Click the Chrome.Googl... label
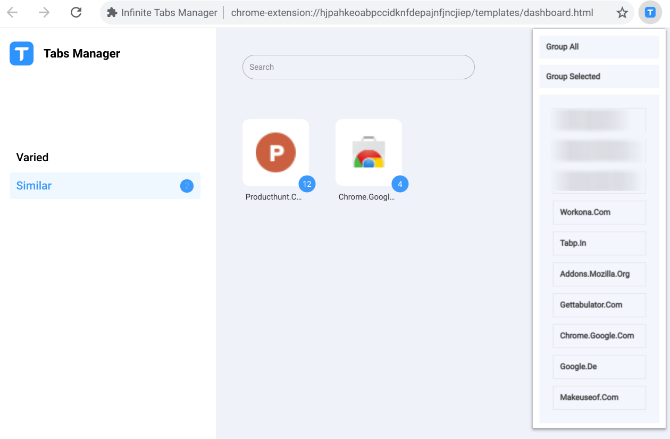The width and height of the screenshot is (670, 439). [x=367, y=197]
